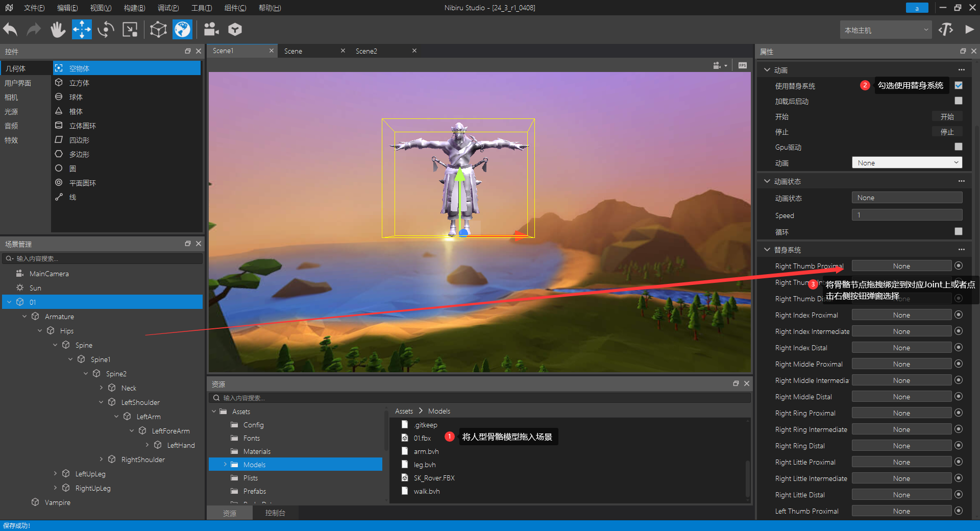Click the FPS display icon in viewport

742,65
